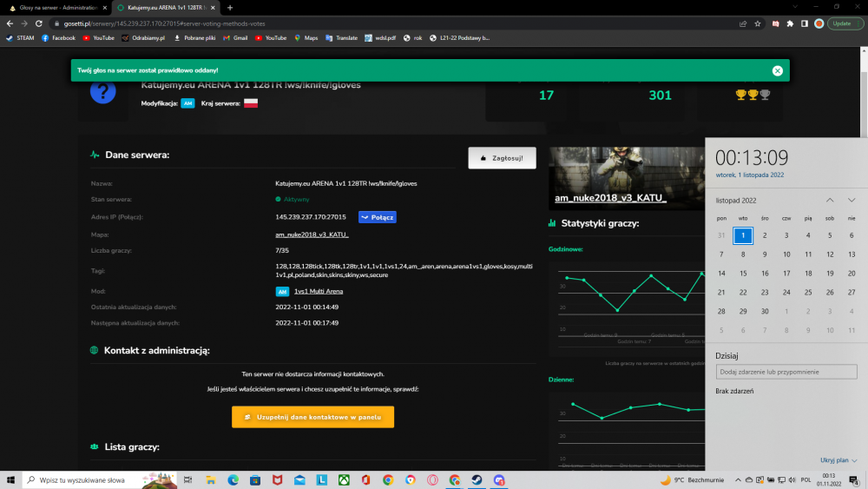Viewport: 868px width, 489px height.
Task: Dismiss the green vote confirmation banner
Action: pyautogui.click(x=777, y=70)
